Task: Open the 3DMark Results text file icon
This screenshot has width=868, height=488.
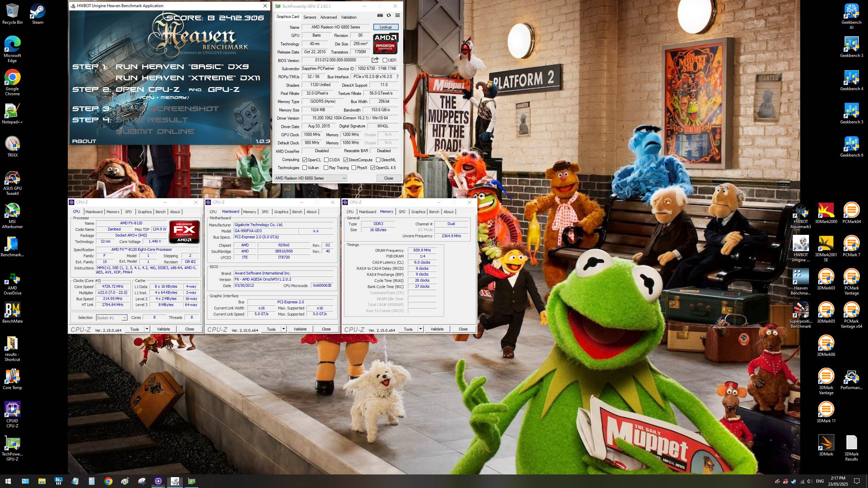Action: click(851, 448)
